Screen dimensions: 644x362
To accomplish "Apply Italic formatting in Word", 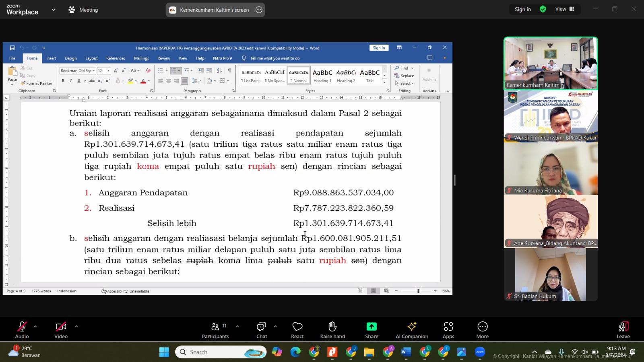I will 71,81.
